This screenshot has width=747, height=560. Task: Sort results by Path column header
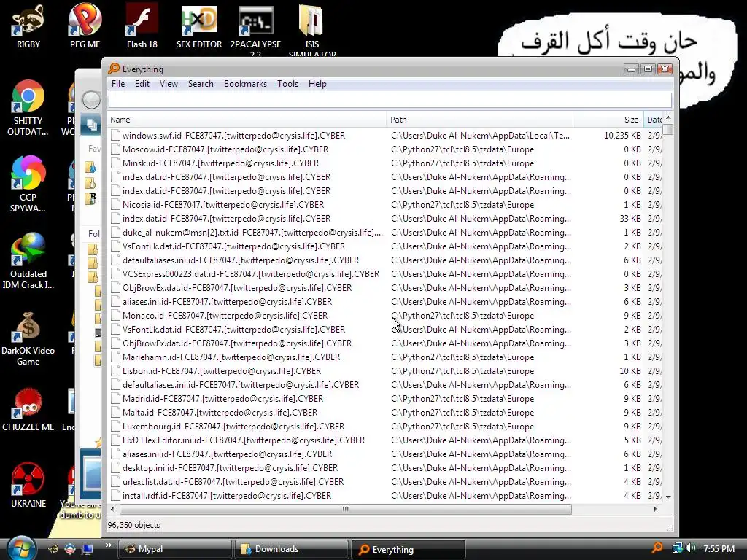pos(479,120)
